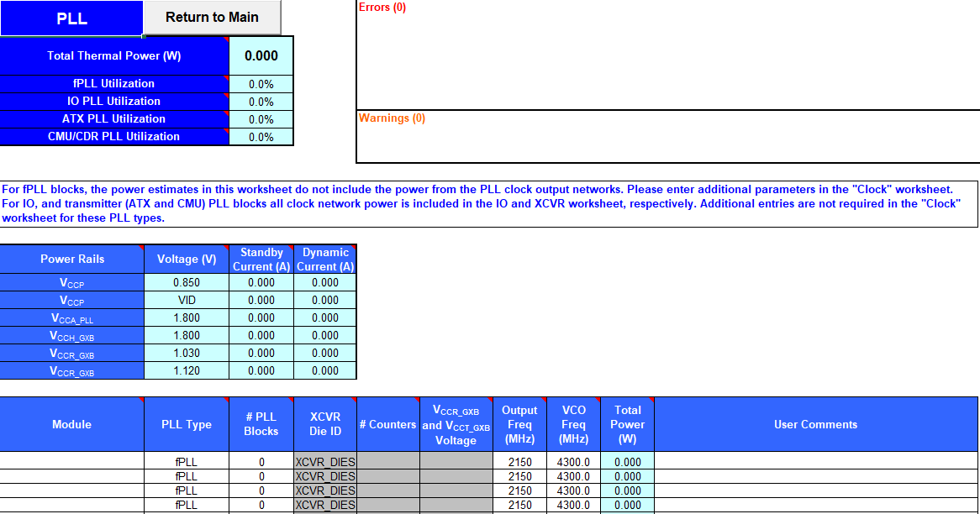Click the Module column header
This screenshot has height=514, width=980.
click(x=72, y=424)
